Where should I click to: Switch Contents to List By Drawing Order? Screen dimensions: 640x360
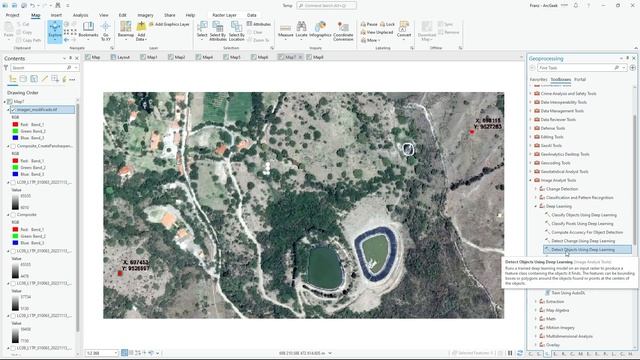[13, 79]
